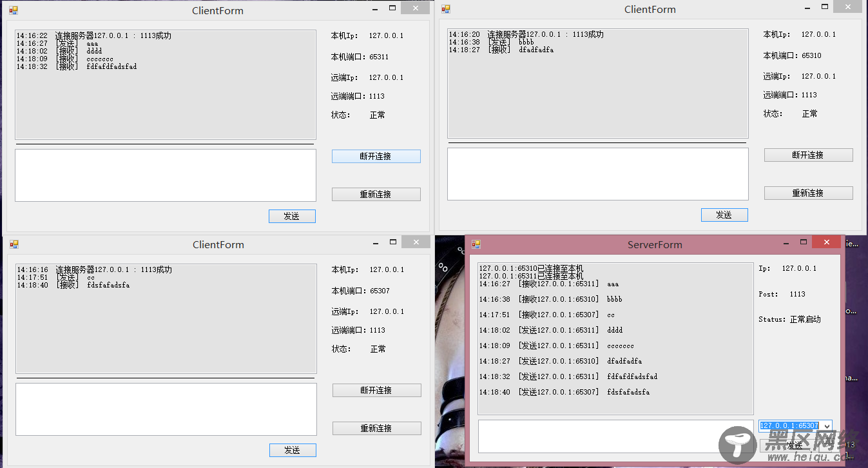
Task: Click the '14:17:51 [发送] cc' line in client 65307
Action: coord(56,278)
